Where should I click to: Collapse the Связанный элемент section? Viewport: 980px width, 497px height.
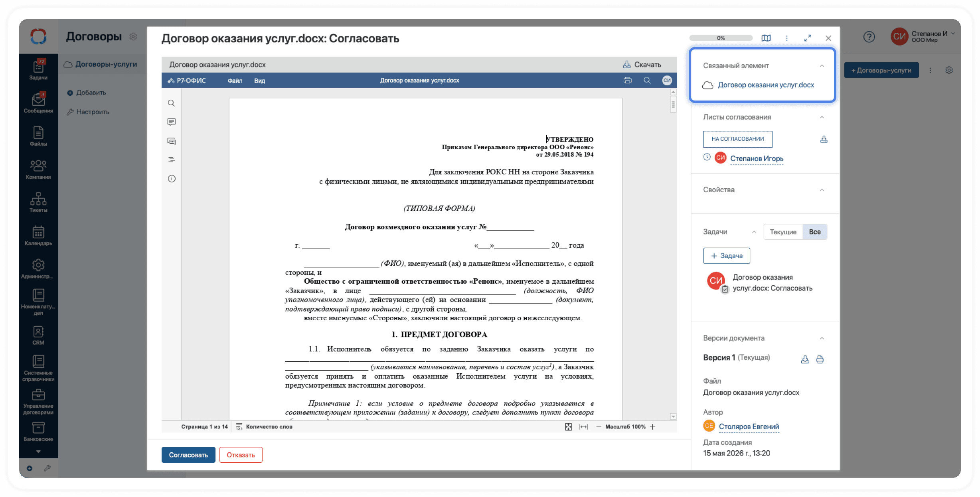(x=822, y=66)
